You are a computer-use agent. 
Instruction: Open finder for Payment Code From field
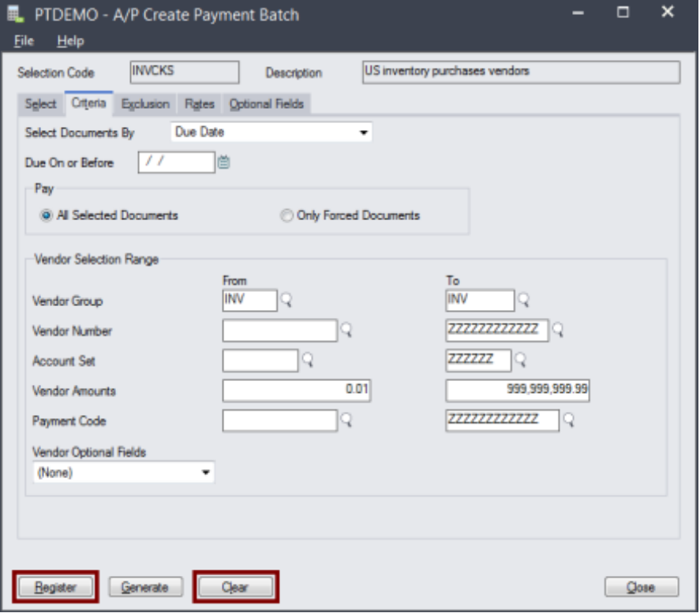pyautogui.click(x=346, y=420)
